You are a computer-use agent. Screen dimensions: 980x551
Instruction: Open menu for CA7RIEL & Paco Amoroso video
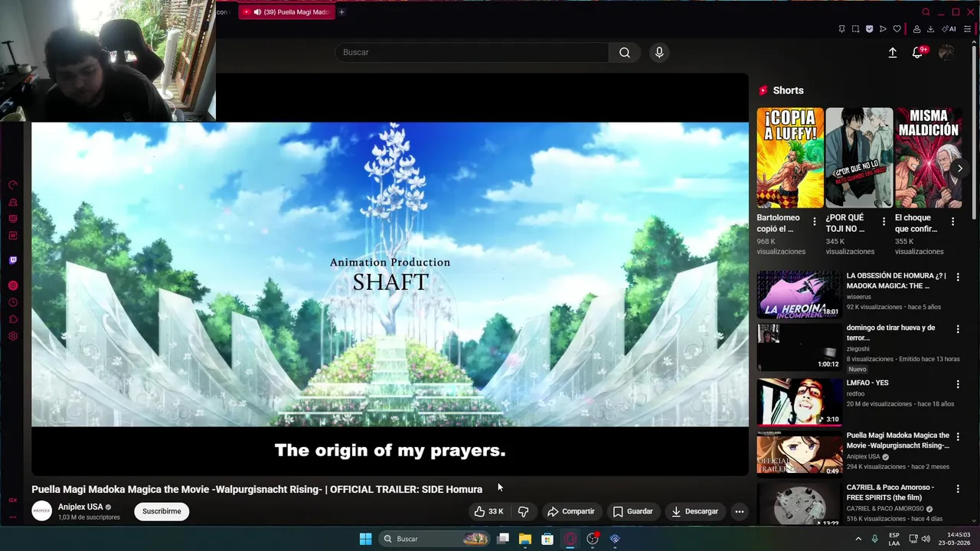[957, 488]
